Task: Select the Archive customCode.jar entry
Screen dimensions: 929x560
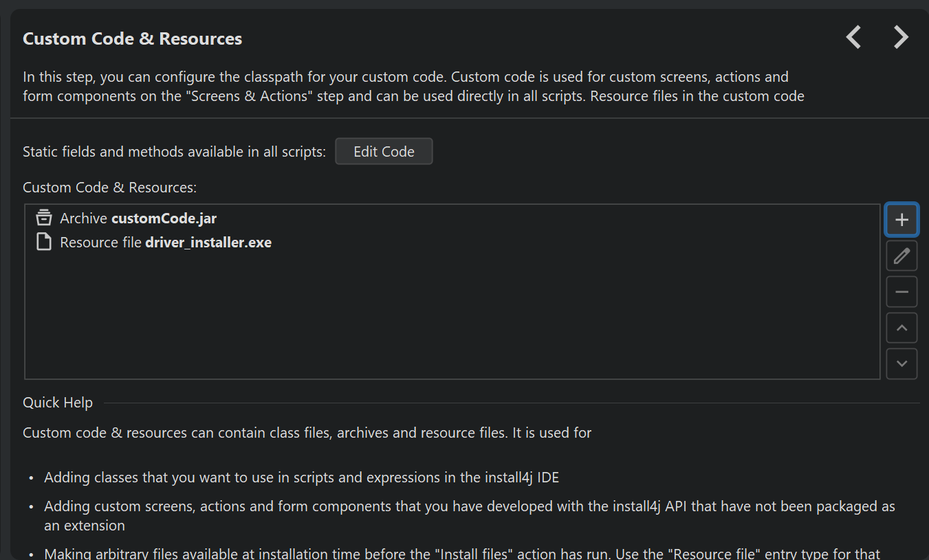Action: coord(138,219)
